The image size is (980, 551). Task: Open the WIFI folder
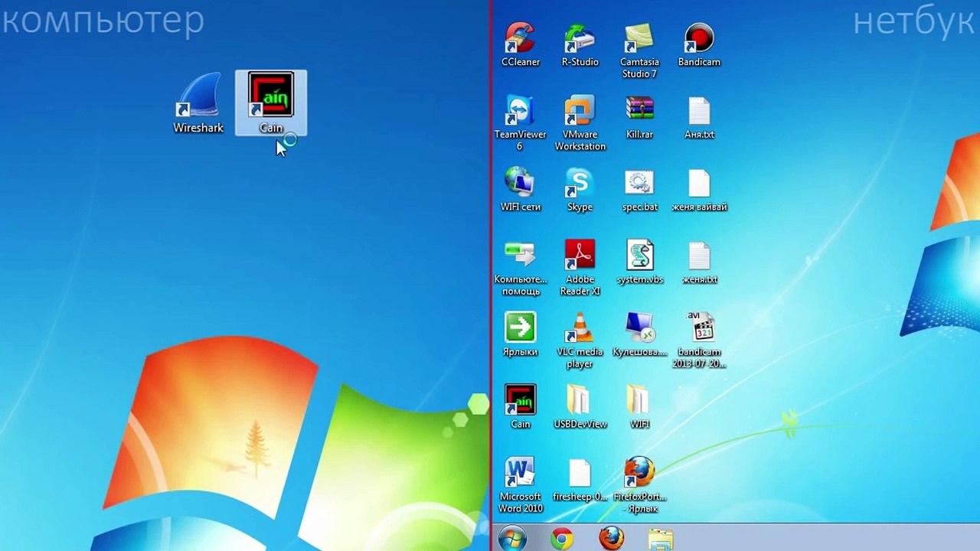click(x=639, y=407)
